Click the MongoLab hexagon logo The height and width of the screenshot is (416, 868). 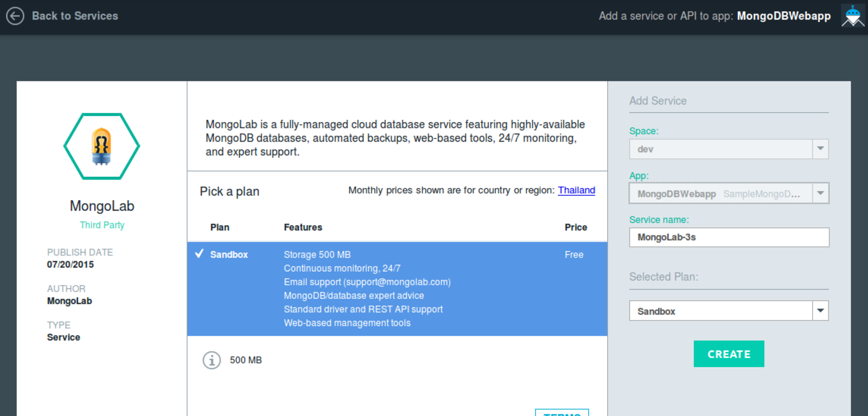click(101, 146)
